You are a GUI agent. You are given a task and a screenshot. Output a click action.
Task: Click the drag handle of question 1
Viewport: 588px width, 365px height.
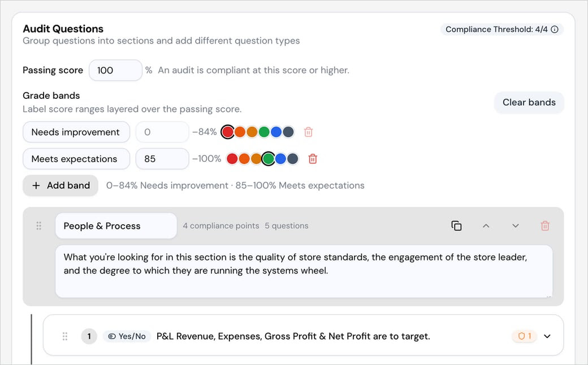tap(65, 336)
